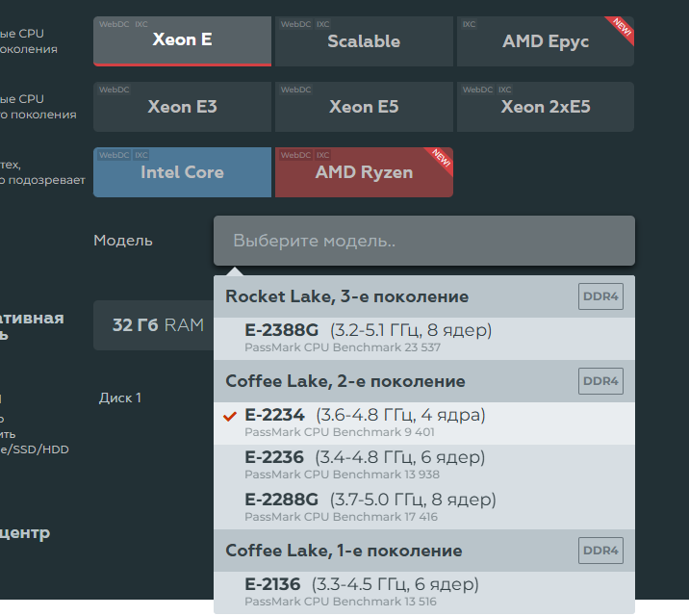Click the NEW! ribbon on AMD Epyc
The width and height of the screenshot is (689, 616).
622,28
